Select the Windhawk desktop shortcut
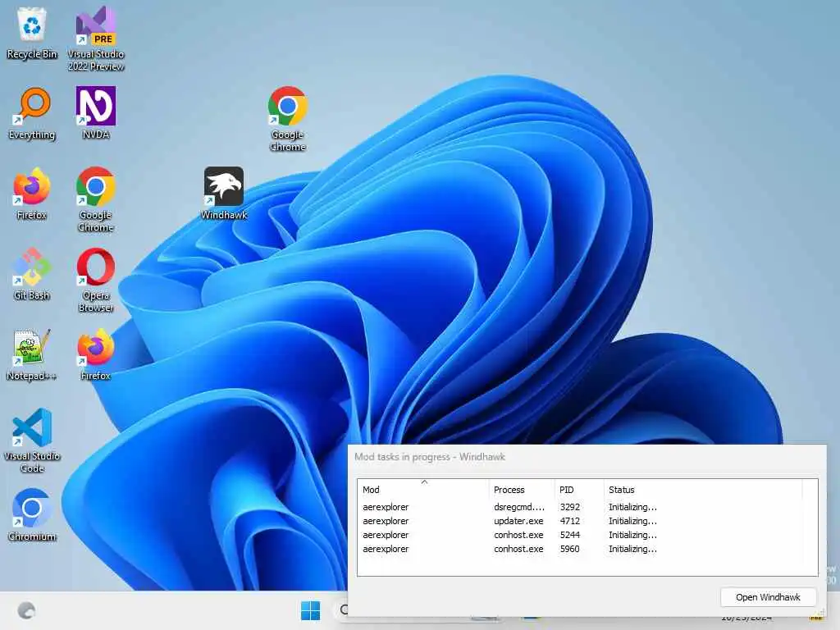 pyautogui.click(x=224, y=194)
